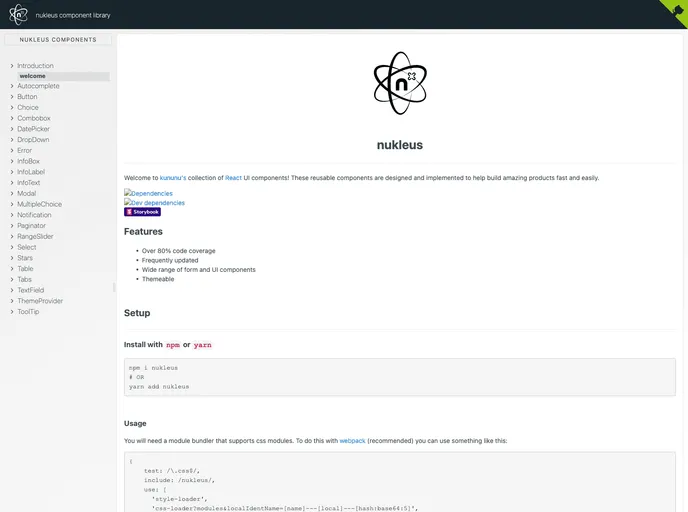Expand the DatePicker chevron

[x=12, y=129]
